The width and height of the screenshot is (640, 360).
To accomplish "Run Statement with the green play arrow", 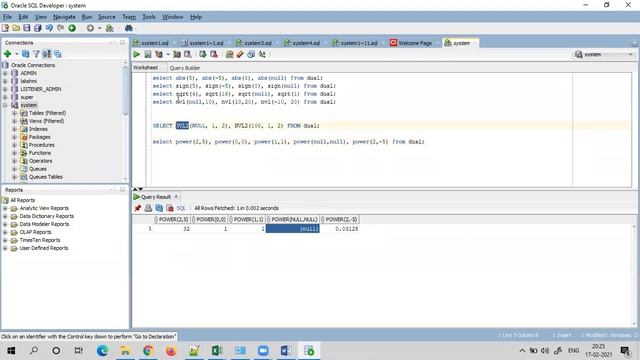I will pos(137,54).
